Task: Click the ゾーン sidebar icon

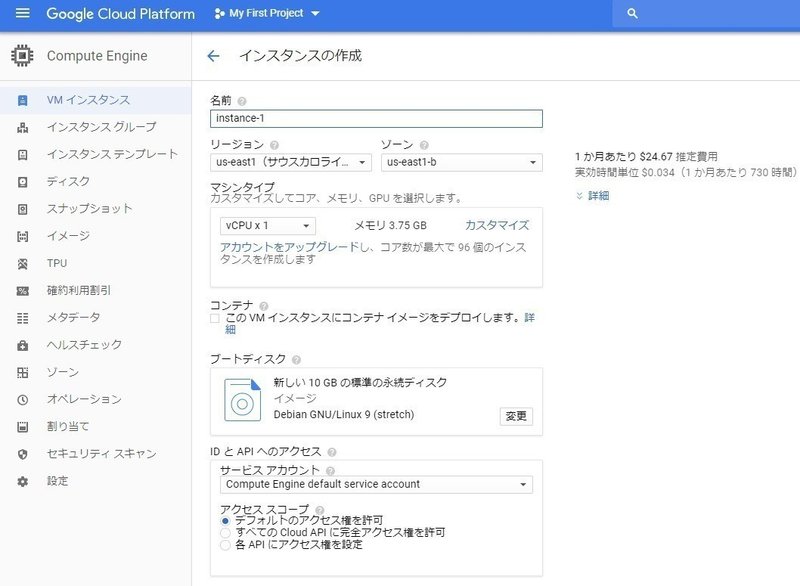Action: pos(22,372)
